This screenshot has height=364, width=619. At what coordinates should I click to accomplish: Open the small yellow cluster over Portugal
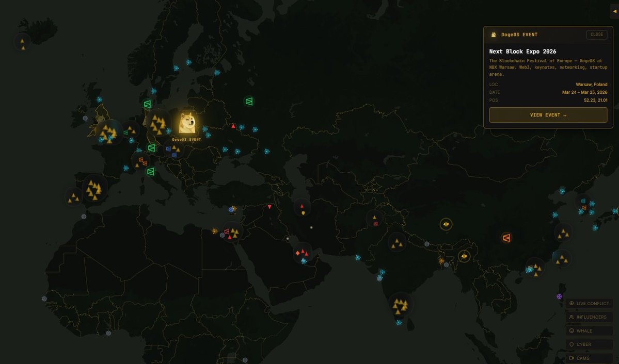pyautogui.click(x=73, y=197)
